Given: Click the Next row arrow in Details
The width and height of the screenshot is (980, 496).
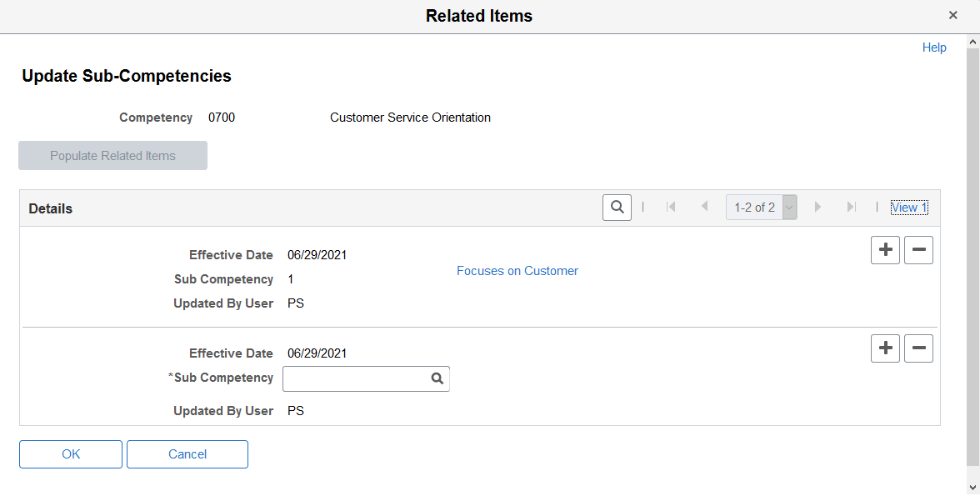Looking at the screenshot, I should click(x=817, y=208).
